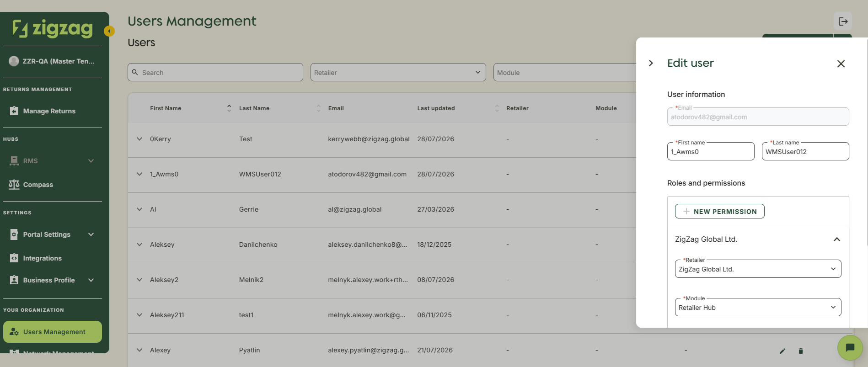Collapse the sidebar with yellow arrow button
The image size is (868, 367).
coord(109,31)
